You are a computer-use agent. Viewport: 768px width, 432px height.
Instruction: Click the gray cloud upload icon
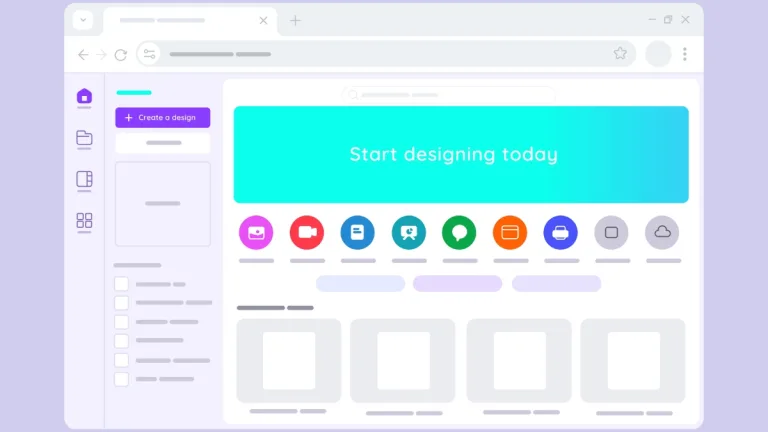pyautogui.click(x=662, y=233)
